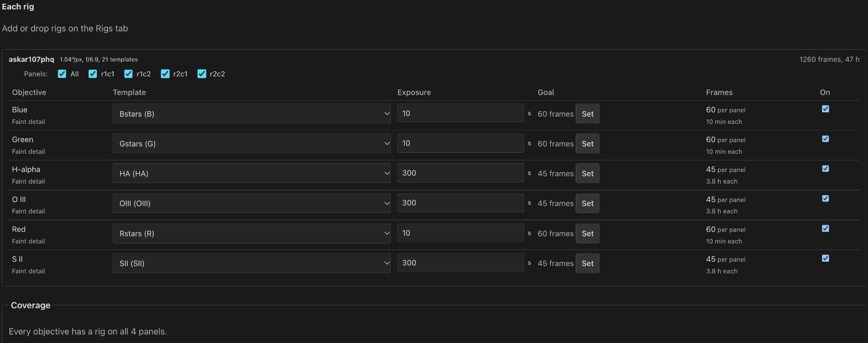Toggle the All panels checkbox
Image resolution: width=868 pixels, height=343 pixels.
[x=62, y=74]
